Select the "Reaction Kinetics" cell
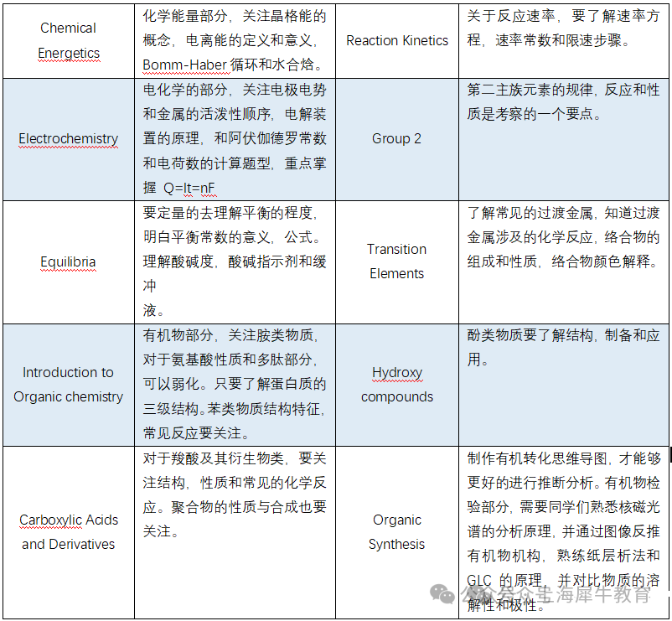This screenshot has height=621, width=672. 397,41
